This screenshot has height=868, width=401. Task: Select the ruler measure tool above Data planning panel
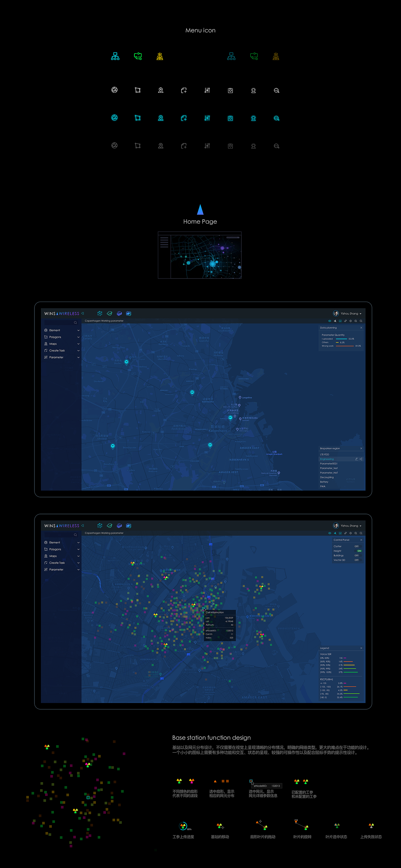346,321
